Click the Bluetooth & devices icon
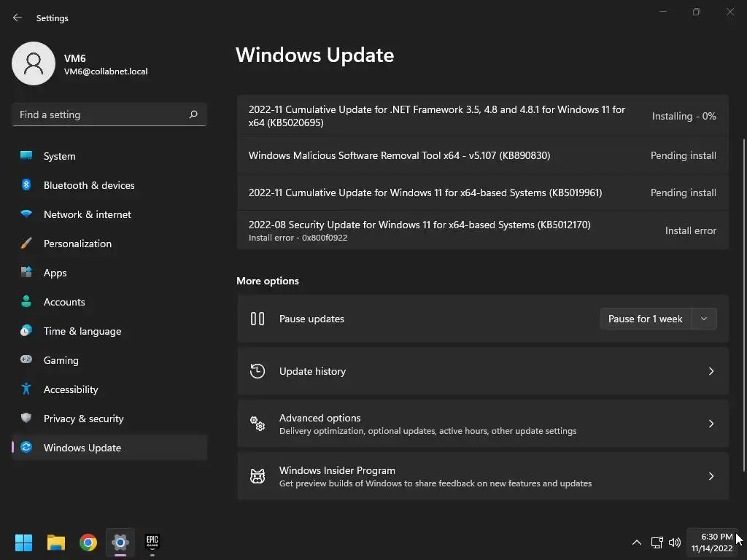This screenshot has width=747, height=560. (26, 185)
